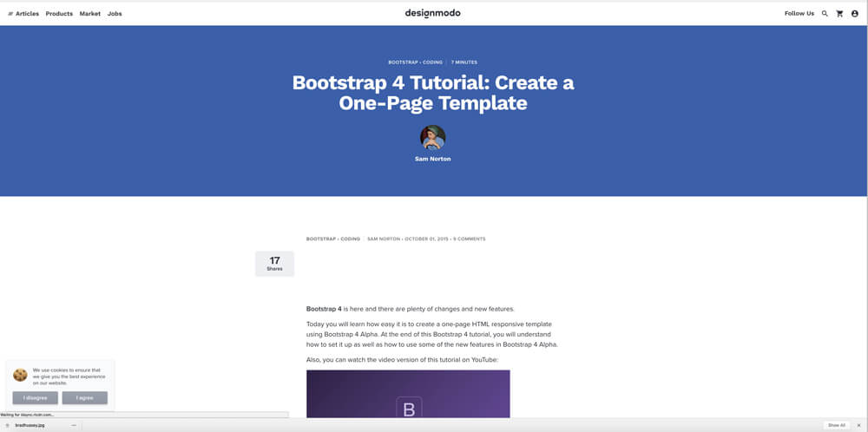Screen dimensions: 868x432
Task: Open the user account icon
Action: point(855,14)
